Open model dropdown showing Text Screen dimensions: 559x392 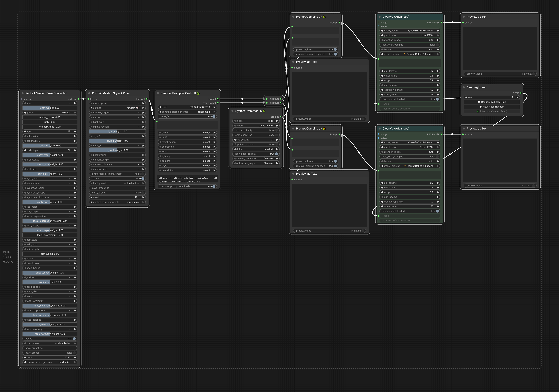pyautogui.click(x=256, y=121)
